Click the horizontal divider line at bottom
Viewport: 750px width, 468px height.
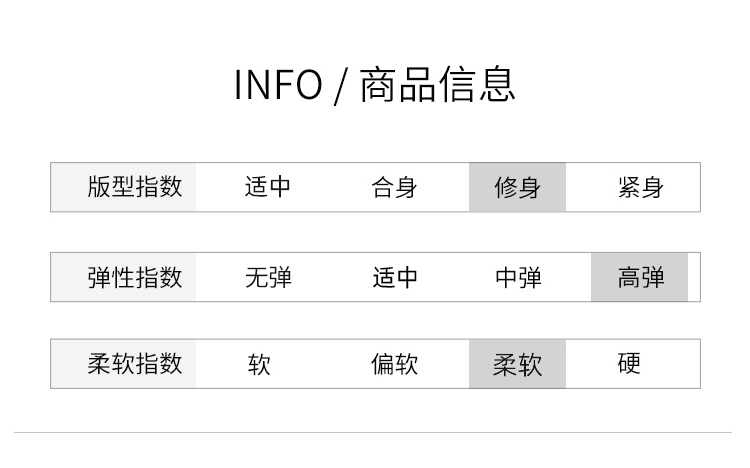point(374,433)
